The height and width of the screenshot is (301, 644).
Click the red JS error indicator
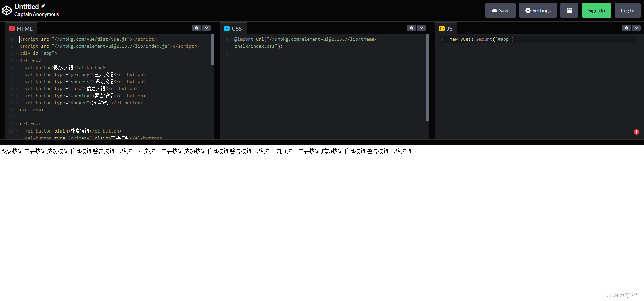point(636,132)
